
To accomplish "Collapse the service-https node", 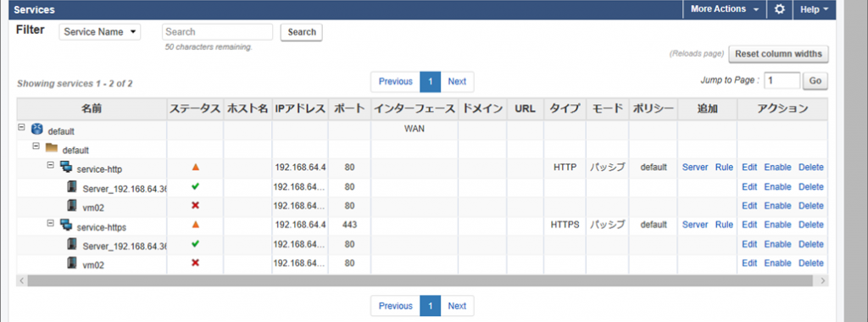I will [50, 223].
